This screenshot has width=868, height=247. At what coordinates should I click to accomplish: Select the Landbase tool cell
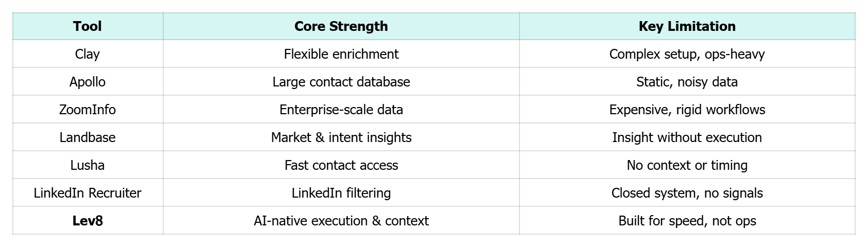coord(88,137)
